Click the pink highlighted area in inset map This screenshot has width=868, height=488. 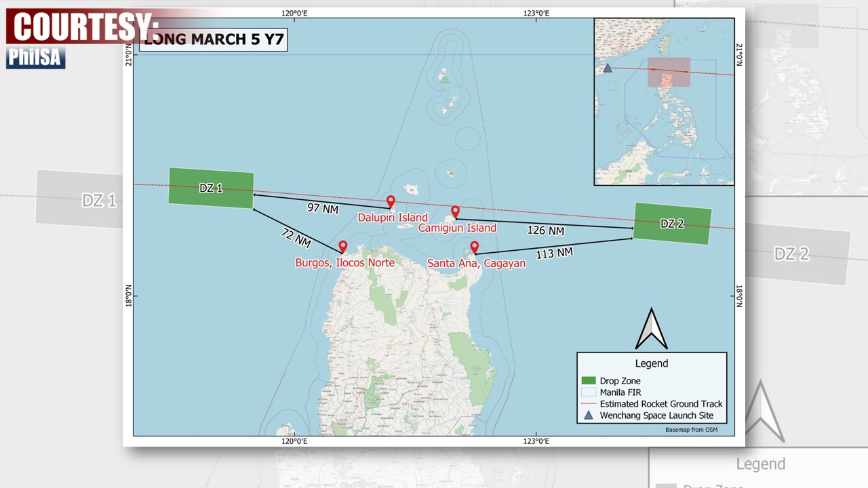[x=669, y=73]
